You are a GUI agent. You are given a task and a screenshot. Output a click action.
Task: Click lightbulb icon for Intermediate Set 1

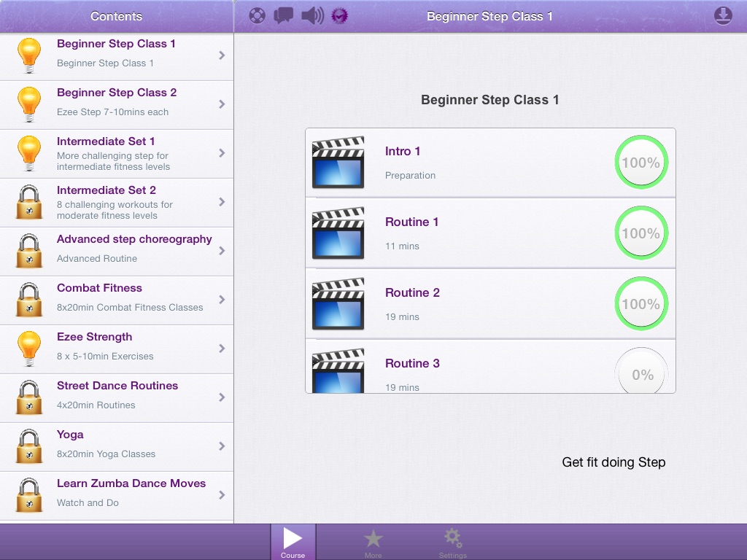(29, 153)
